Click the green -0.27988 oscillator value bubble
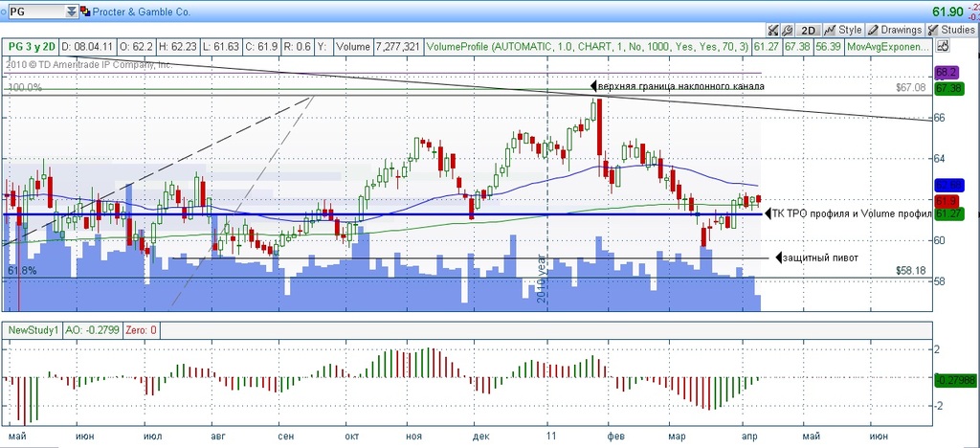This screenshot has height=448, width=980. click(x=954, y=379)
